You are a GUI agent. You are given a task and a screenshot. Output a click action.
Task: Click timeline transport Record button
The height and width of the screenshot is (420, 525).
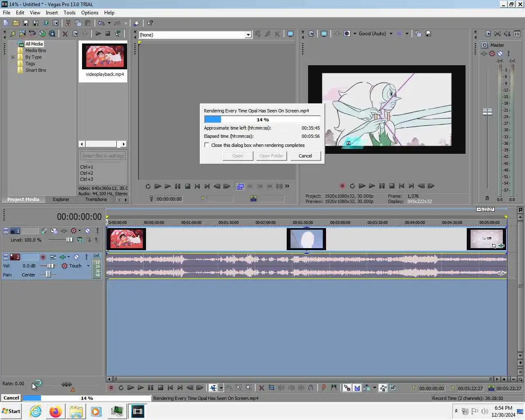click(111, 388)
